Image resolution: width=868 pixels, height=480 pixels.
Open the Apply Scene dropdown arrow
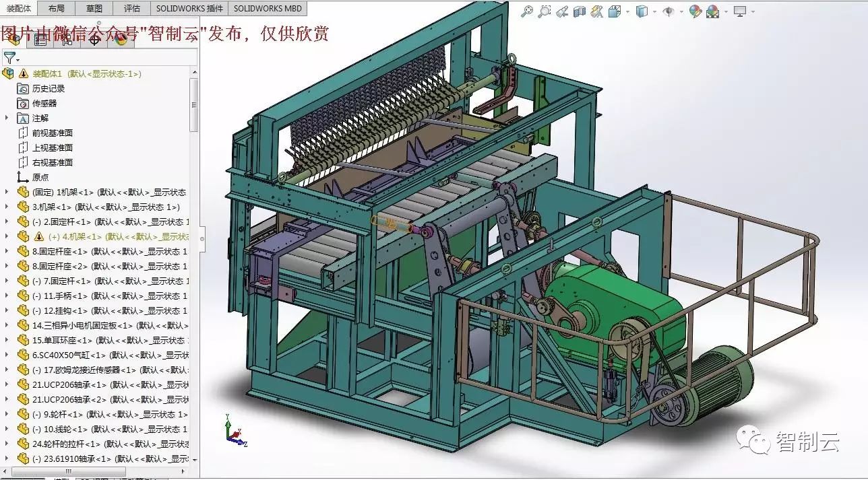(726, 11)
